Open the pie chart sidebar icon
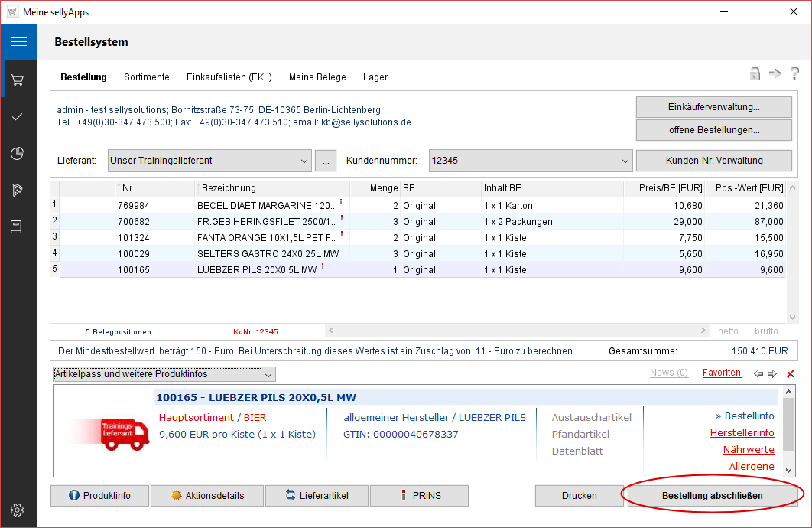This screenshot has height=528, width=812. [x=18, y=153]
